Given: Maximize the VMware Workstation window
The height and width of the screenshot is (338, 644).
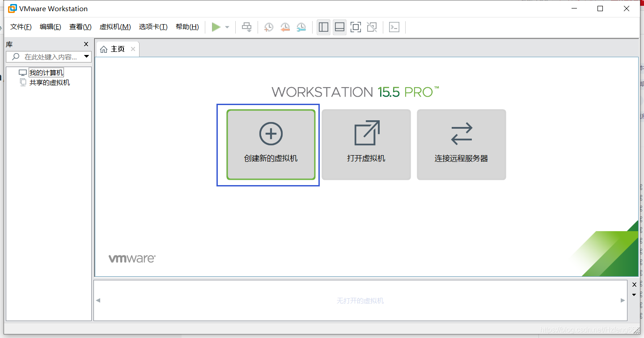Looking at the screenshot, I should [600, 8].
